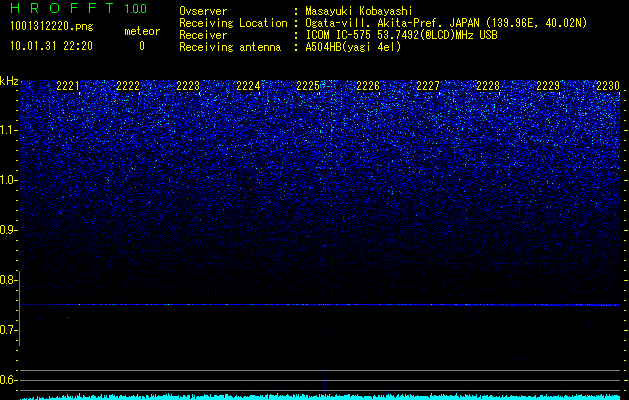The width and height of the screenshot is (629, 400).
Task: Click the cyan signal level graph at bottom
Action: tap(320, 396)
